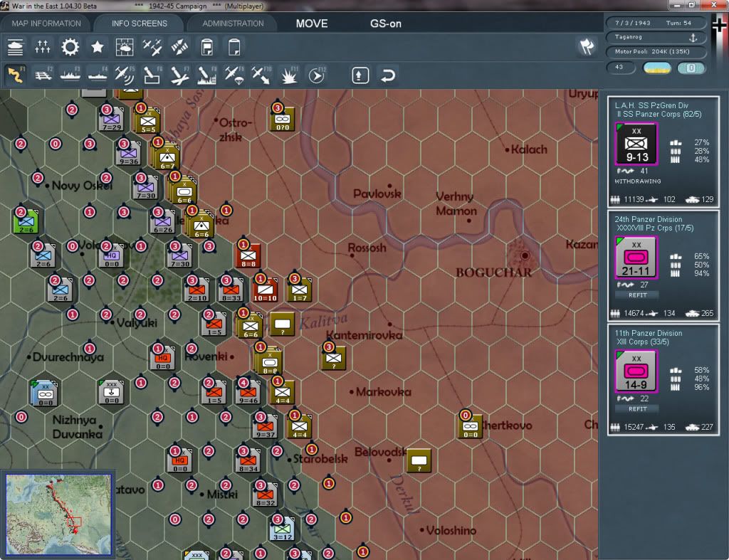Select the 7=29 purple unit counter
This screenshot has width=729, height=560.
pyautogui.click(x=112, y=120)
